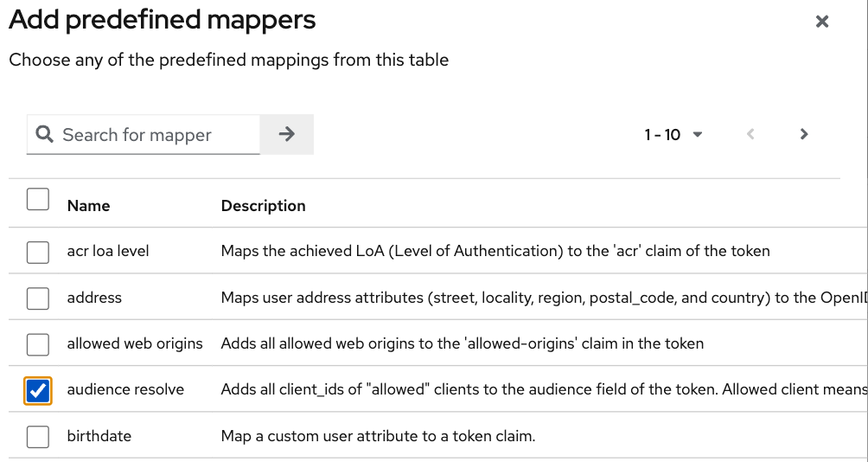Open the 1 - 10 pagination dropdown

coord(673,135)
